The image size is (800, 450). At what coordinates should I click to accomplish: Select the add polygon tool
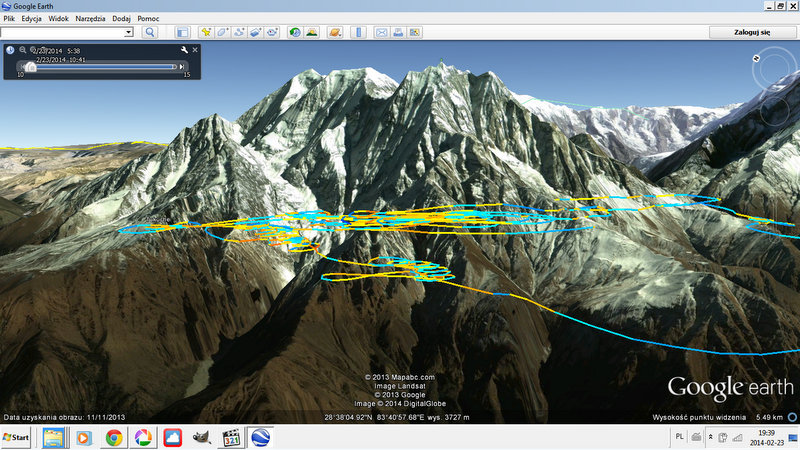223,32
